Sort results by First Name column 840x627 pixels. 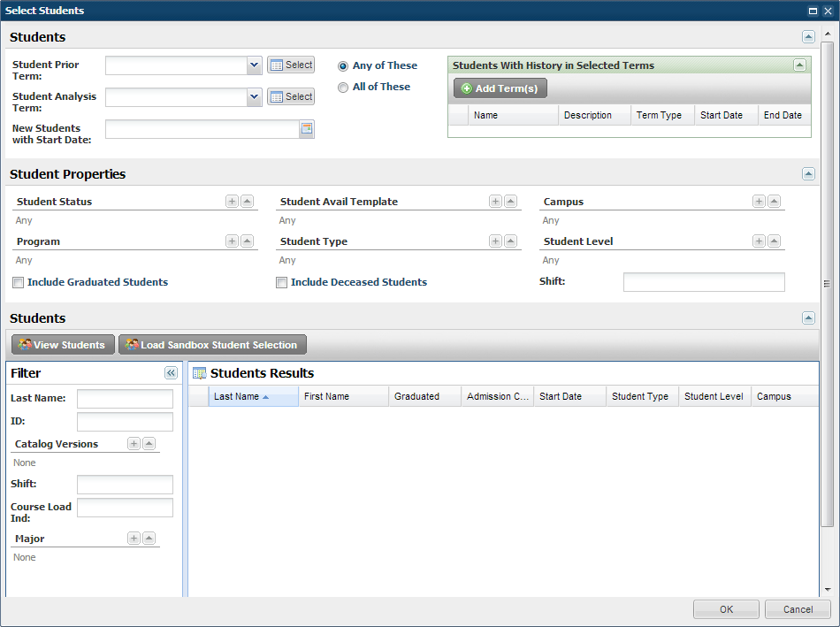coord(343,396)
